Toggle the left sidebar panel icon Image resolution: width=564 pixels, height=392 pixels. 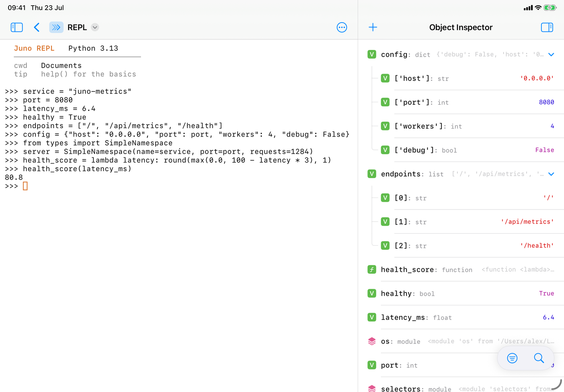tap(17, 27)
